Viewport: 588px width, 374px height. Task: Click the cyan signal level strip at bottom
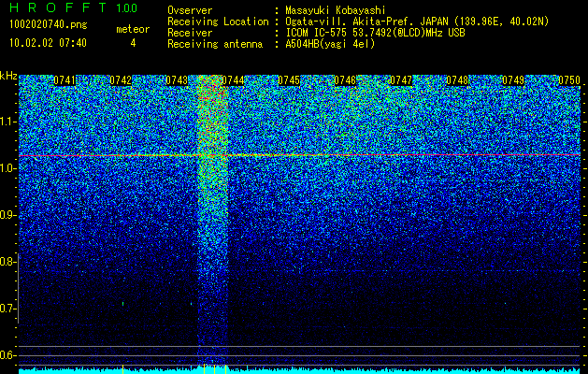pyautogui.click(x=299, y=370)
